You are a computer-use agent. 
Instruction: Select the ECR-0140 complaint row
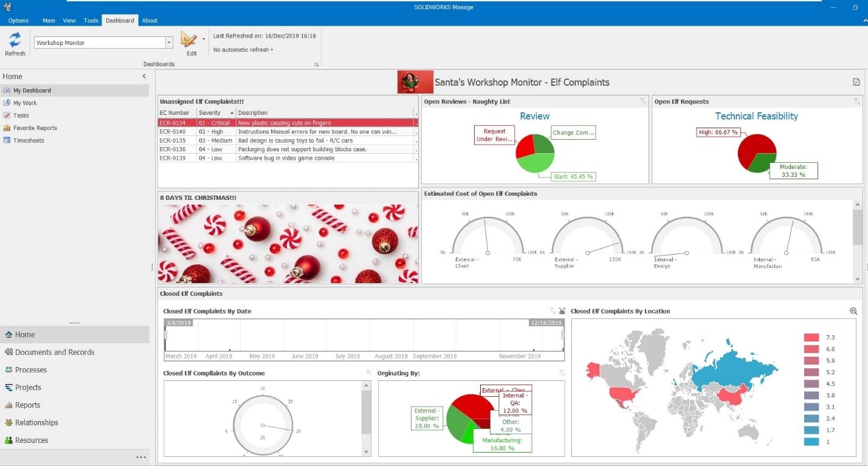click(x=286, y=131)
